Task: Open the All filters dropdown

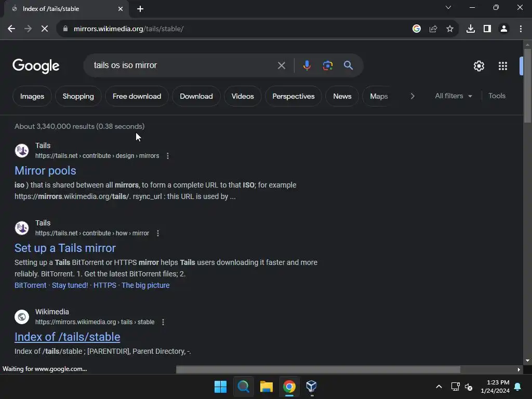Action: coord(453,96)
